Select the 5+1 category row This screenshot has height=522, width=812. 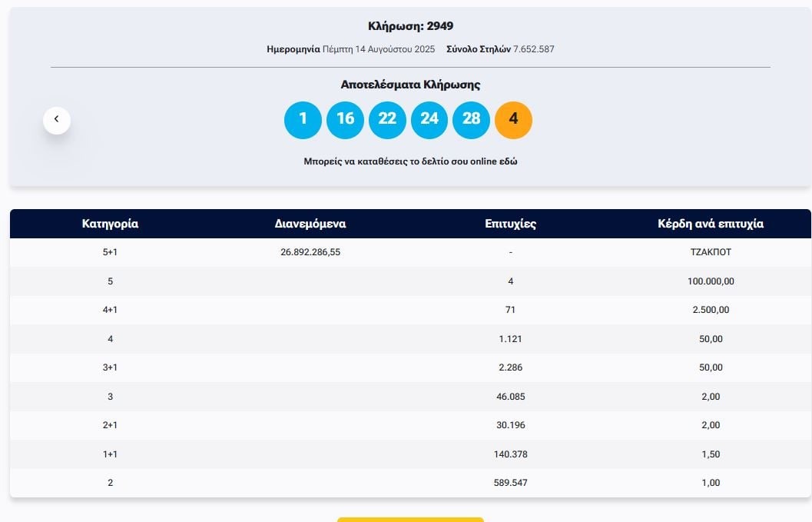110,252
